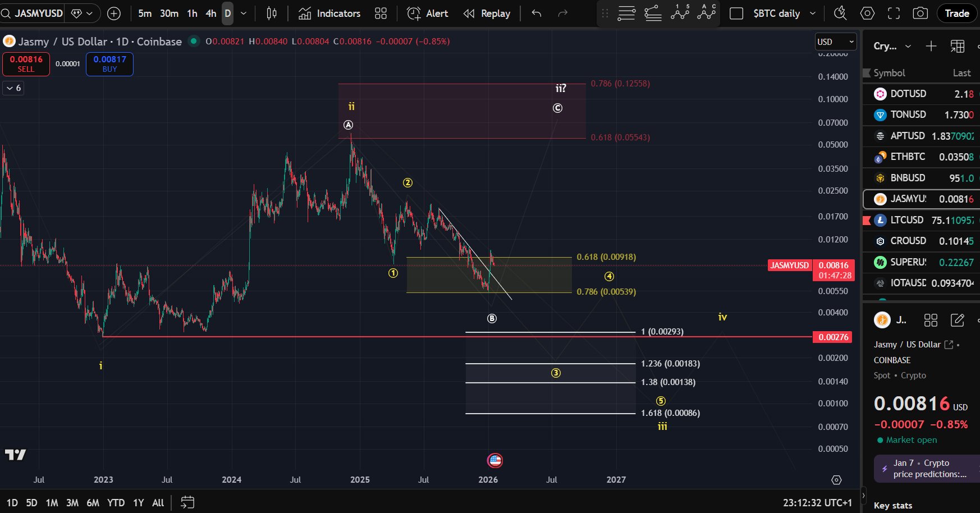
Task: Select the Fib retracement drawing tool
Action: (x=626, y=13)
